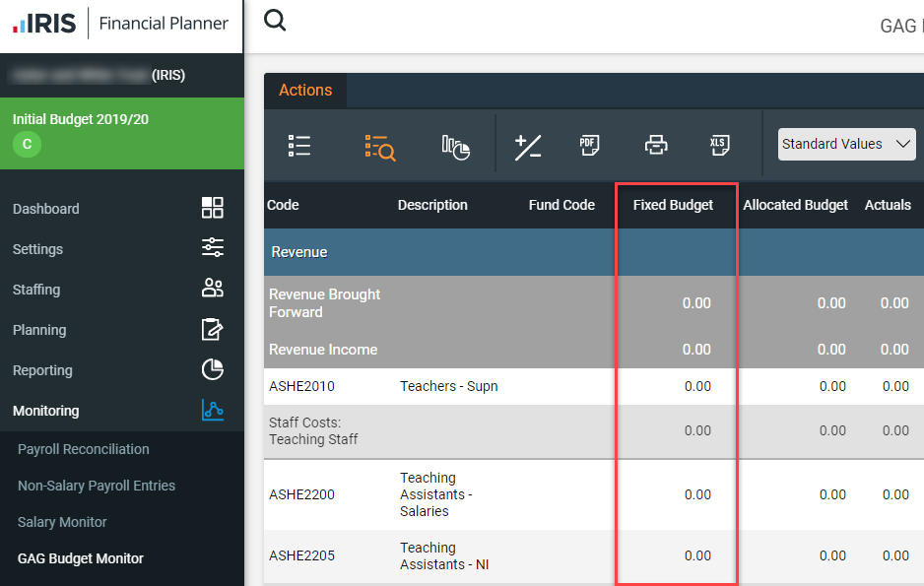Open the Reporting sidebar section
Image resolution: width=924 pixels, height=586 pixels.
(42, 370)
